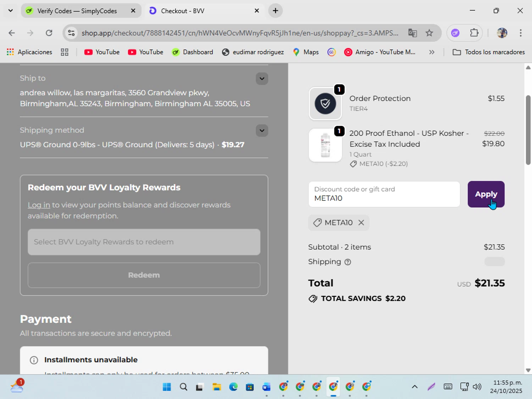This screenshot has height=399, width=532.
Task: Show hidden system tray icons
Action: click(415, 387)
